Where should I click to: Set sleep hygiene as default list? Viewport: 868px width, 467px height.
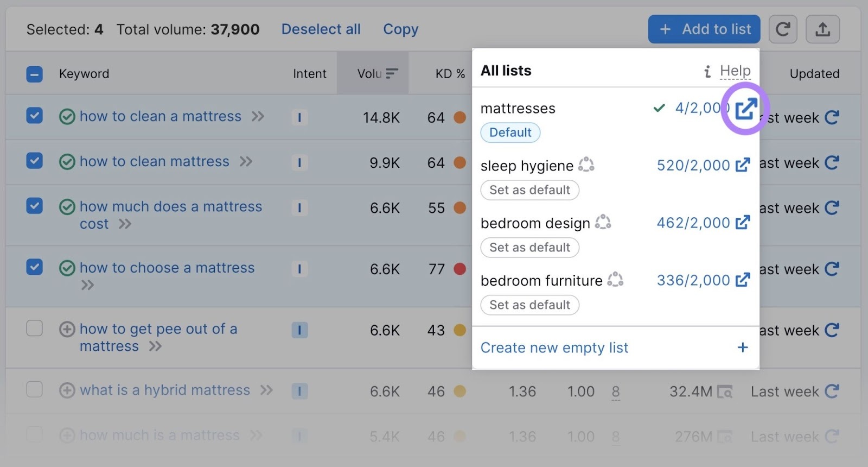coord(529,190)
